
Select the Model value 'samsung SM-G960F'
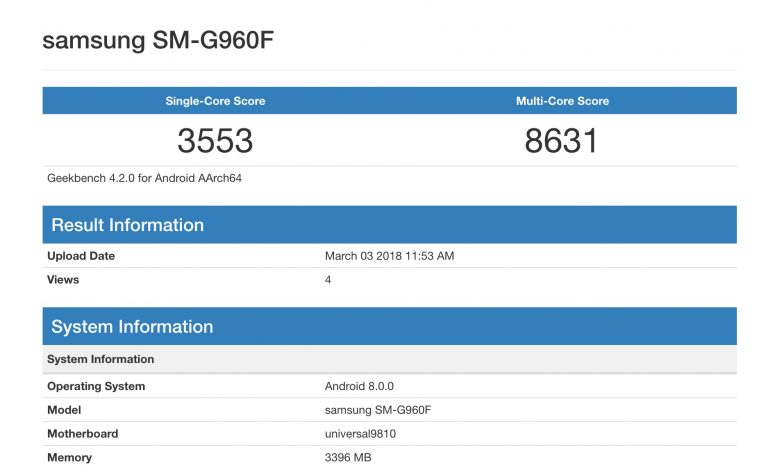[x=378, y=410]
